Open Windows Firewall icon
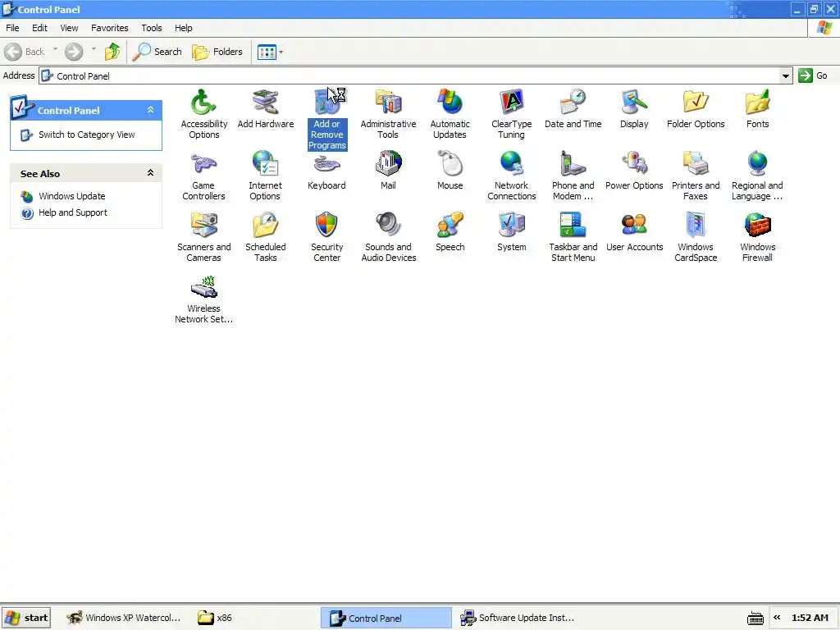 [x=757, y=225]
